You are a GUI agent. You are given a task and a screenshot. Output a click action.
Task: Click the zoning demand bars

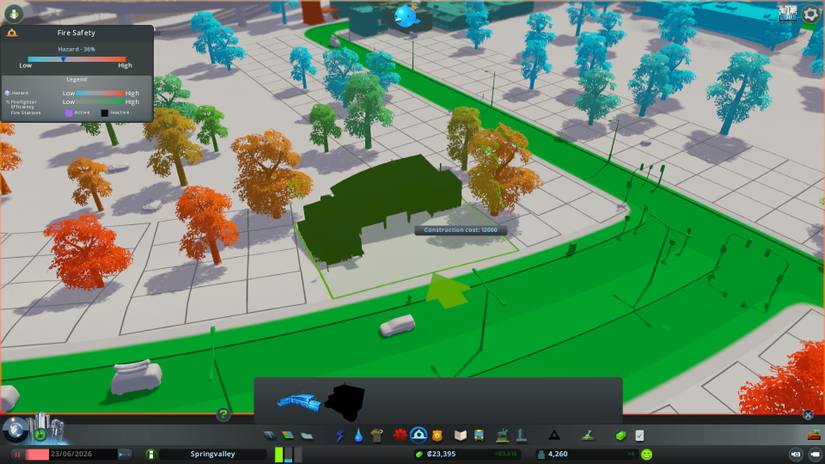point(288,454)
